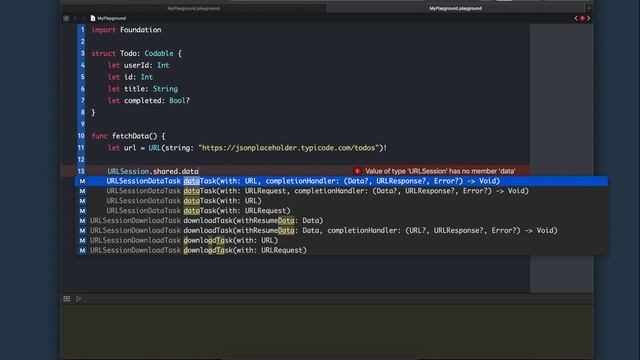Click 'completed' property on line 7
The width and height of the screenshot is (640, 360).
click(144, 101)
